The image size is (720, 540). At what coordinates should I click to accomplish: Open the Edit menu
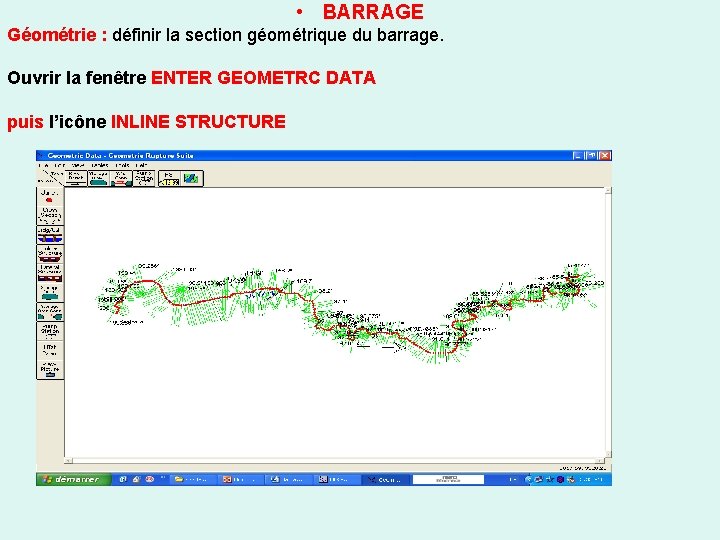click(x=59, y=165)
